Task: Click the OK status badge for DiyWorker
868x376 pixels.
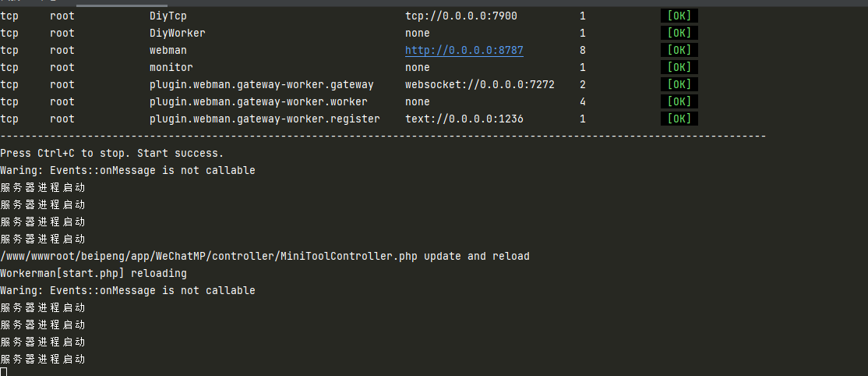Action: tap(679, 34)
